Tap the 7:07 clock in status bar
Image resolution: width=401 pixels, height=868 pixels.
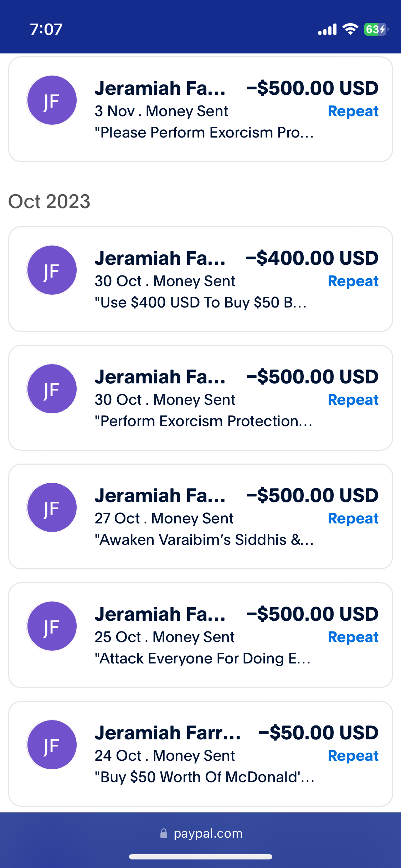click(x=46, y=29)
